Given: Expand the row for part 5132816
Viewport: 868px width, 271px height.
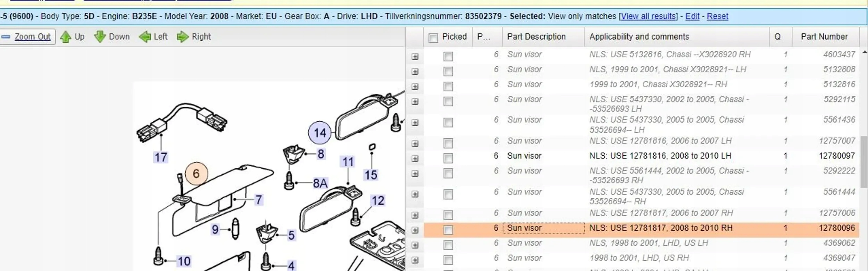Looking at the screenshot, I should coord(415,87).
